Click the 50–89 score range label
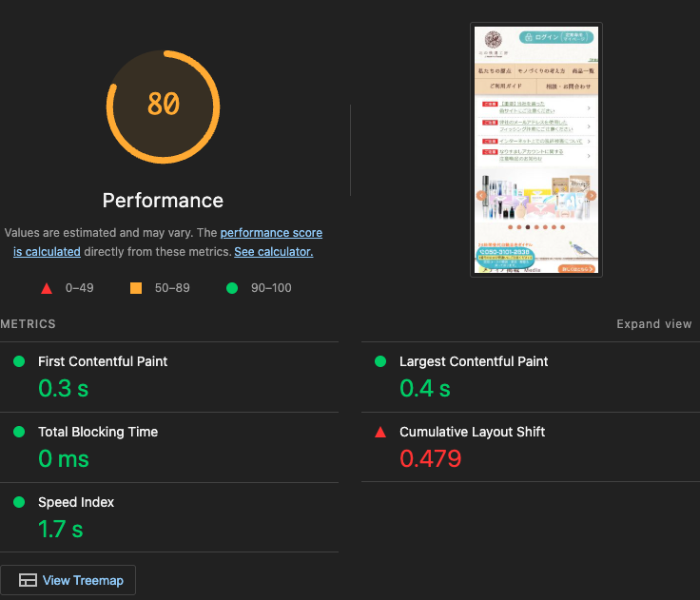The height and width of the screenshot is (600, 700). [172, 288]
